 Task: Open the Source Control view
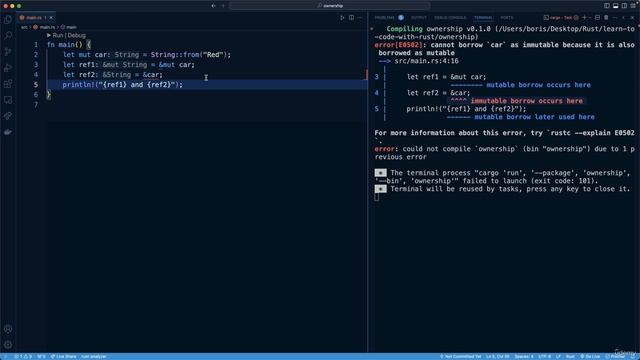coord(8,52)
